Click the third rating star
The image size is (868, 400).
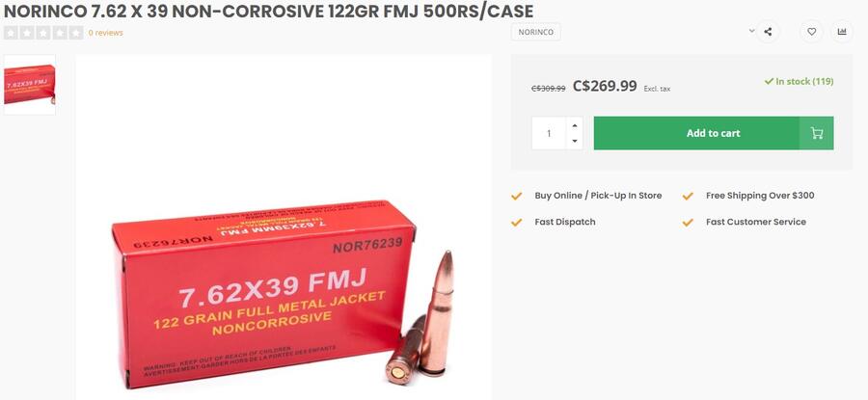[x=43, y=33]
